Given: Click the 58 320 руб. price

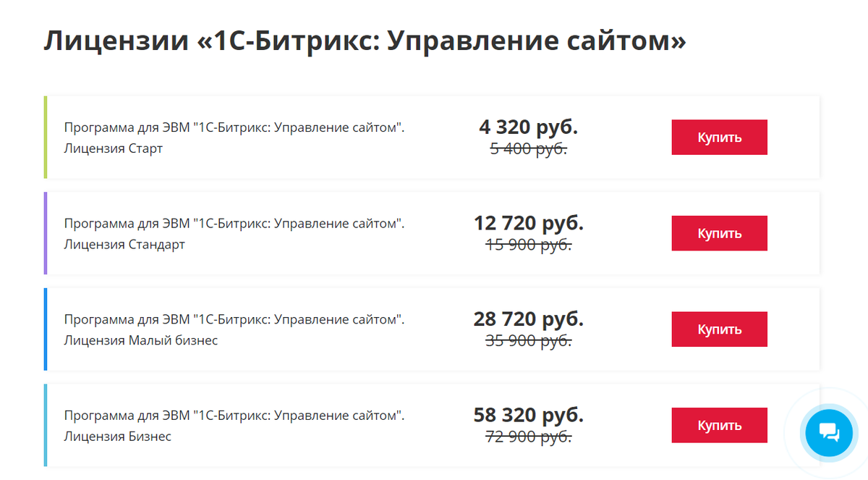Looking at the screenshot, I should tap(528, 415).
